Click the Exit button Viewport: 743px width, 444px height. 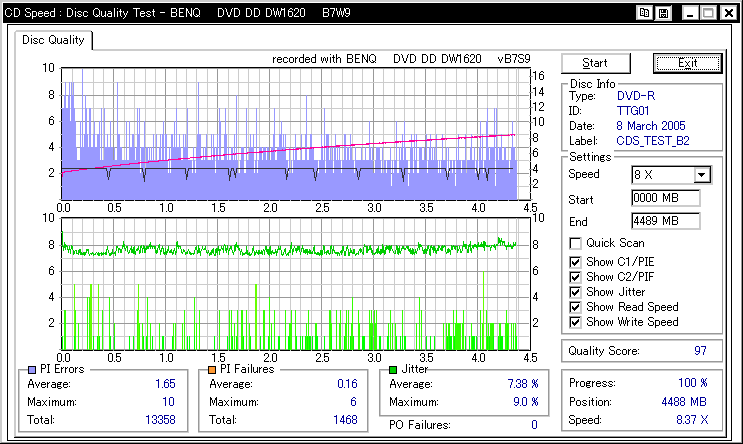(x=686, y=63)
